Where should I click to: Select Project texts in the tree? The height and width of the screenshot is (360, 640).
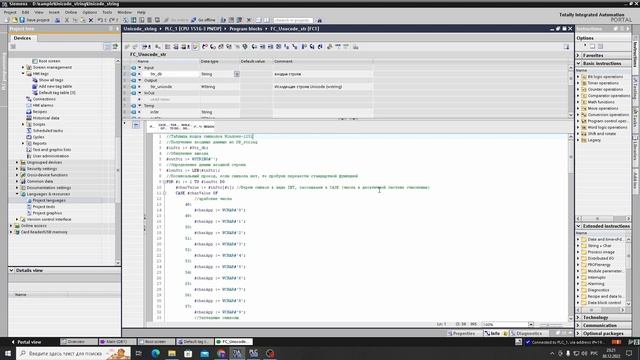[44, 207]
